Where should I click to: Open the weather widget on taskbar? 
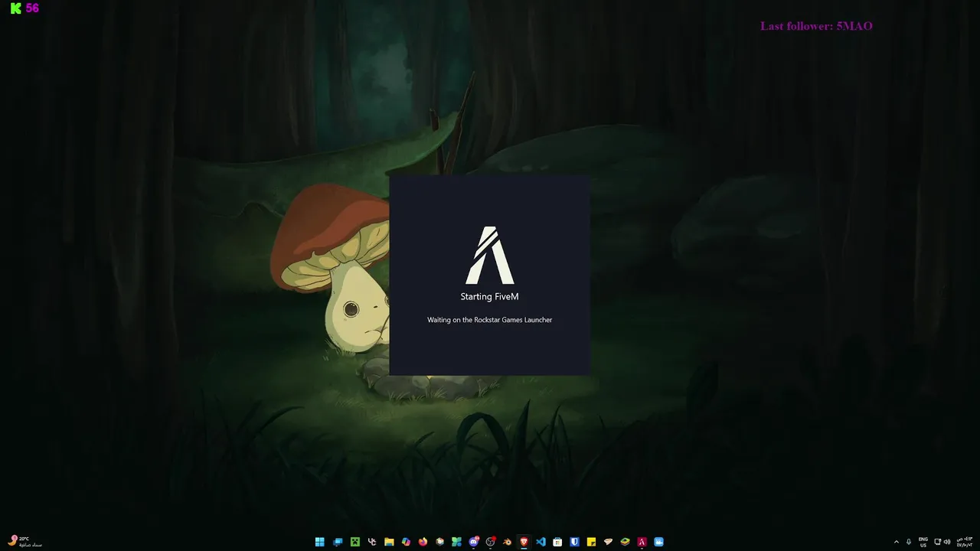coord(24,542)
